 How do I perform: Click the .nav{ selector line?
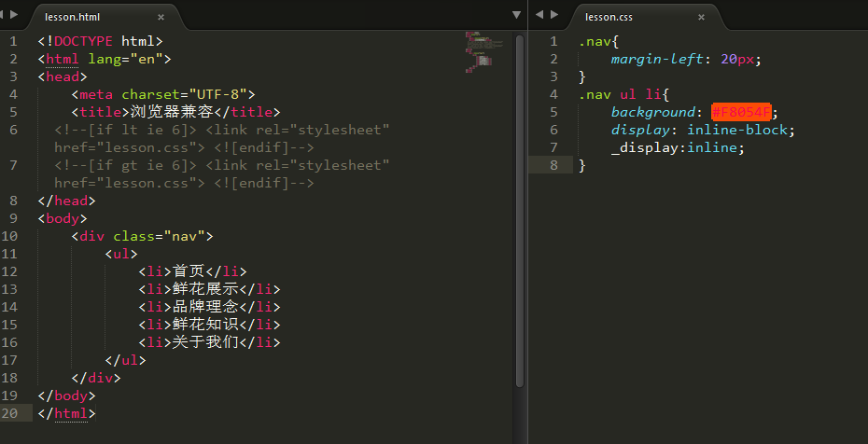point(598,41)
